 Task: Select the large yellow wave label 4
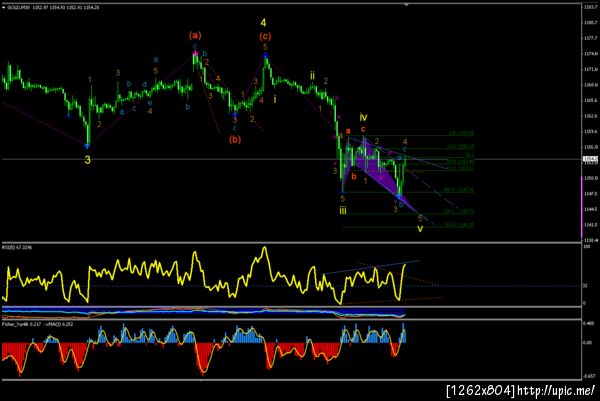263,23
